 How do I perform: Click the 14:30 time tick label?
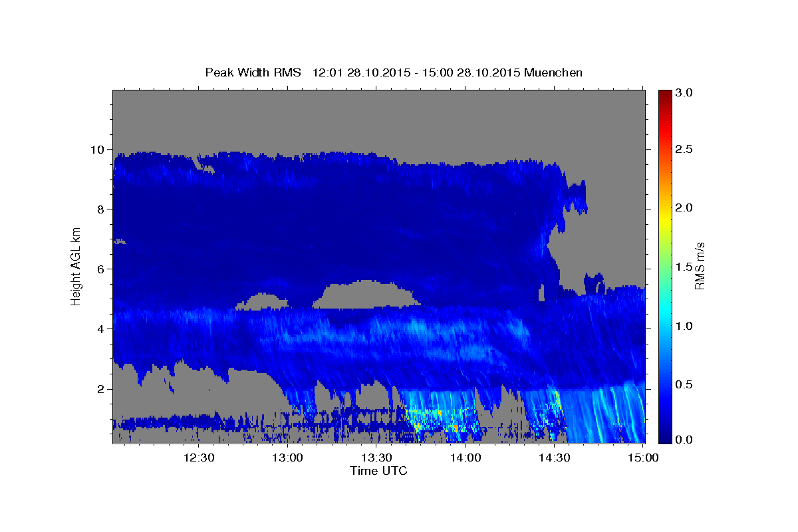coord(554,458)
